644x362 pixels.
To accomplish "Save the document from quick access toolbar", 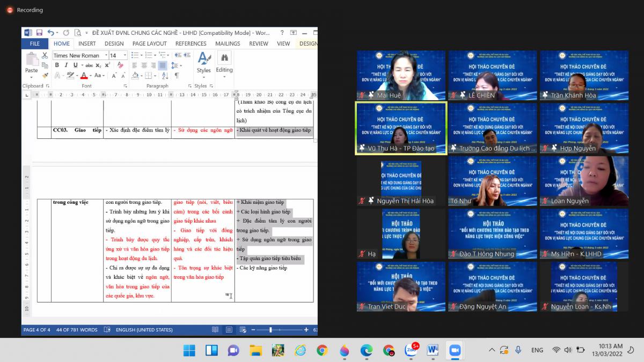I will [x=39, y=33].
